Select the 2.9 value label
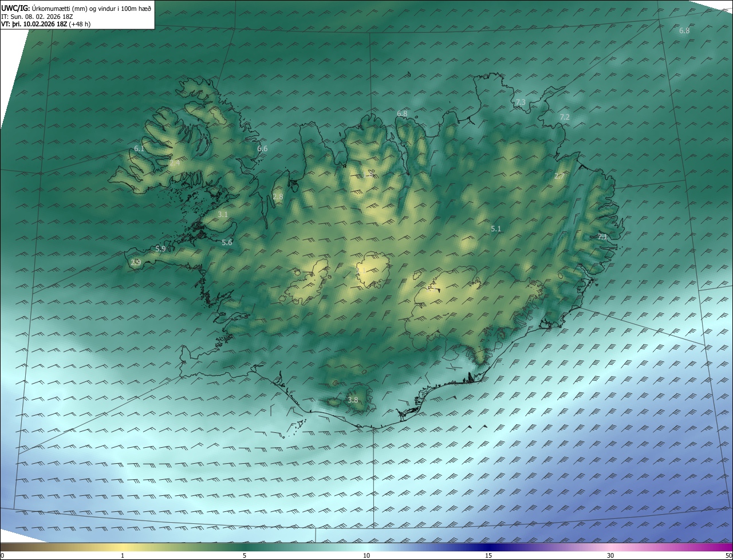733x560 pixels. pos(136,263)
